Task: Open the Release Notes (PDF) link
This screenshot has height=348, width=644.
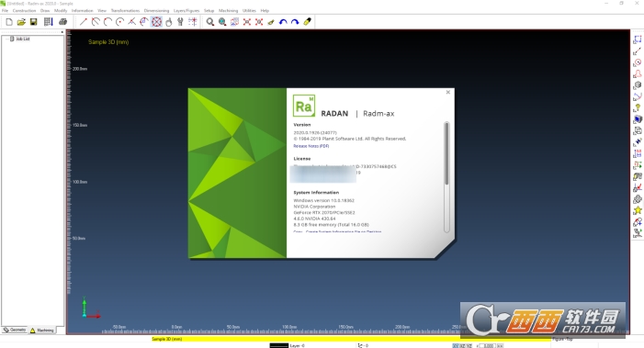Action: [x=311, y=146]
